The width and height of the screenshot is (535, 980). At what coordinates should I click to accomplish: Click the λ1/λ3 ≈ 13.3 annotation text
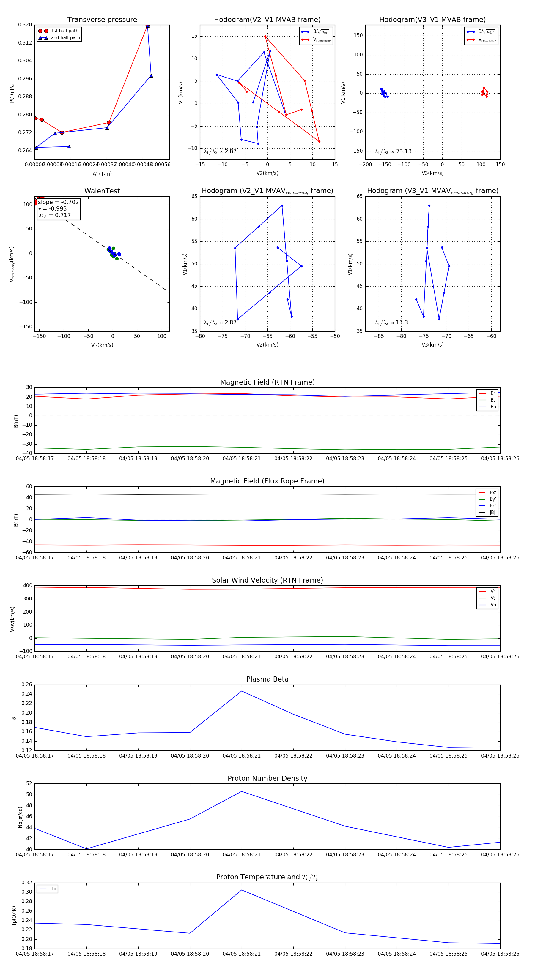pyautogui.click(x=391, y=323)
